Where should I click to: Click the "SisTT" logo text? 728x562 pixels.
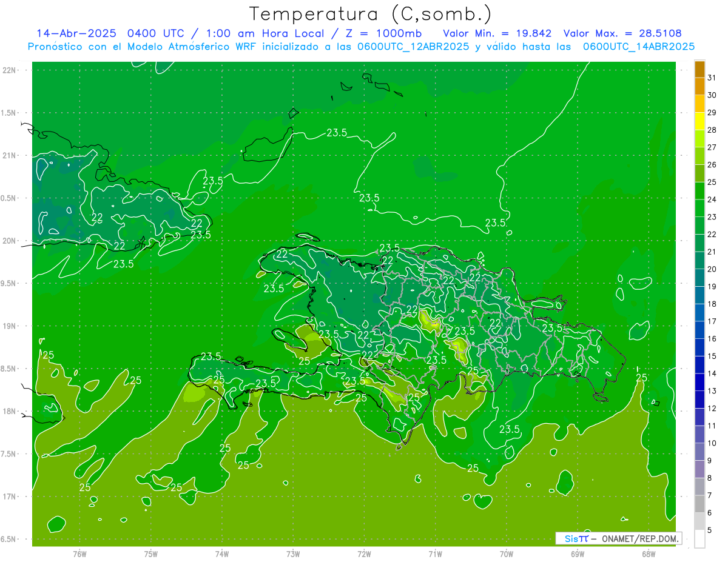click(576, 538)
